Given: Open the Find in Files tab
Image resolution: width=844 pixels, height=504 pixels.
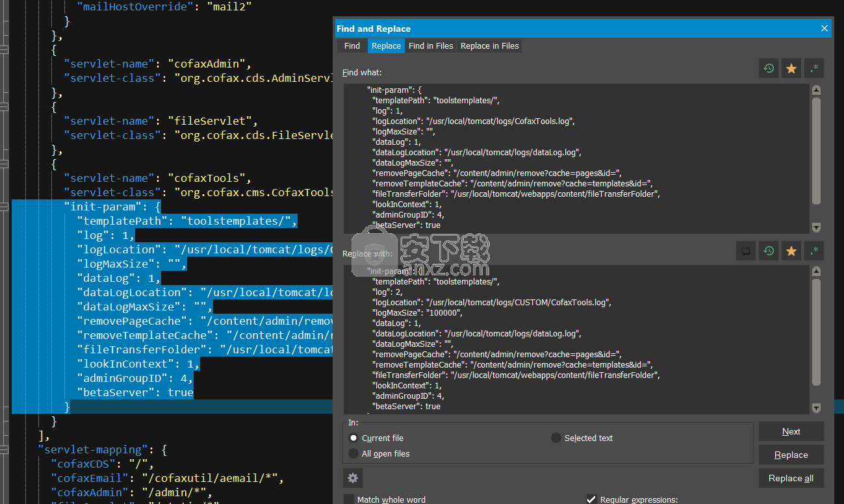Looking at the screenshot, I should point(431,45).
